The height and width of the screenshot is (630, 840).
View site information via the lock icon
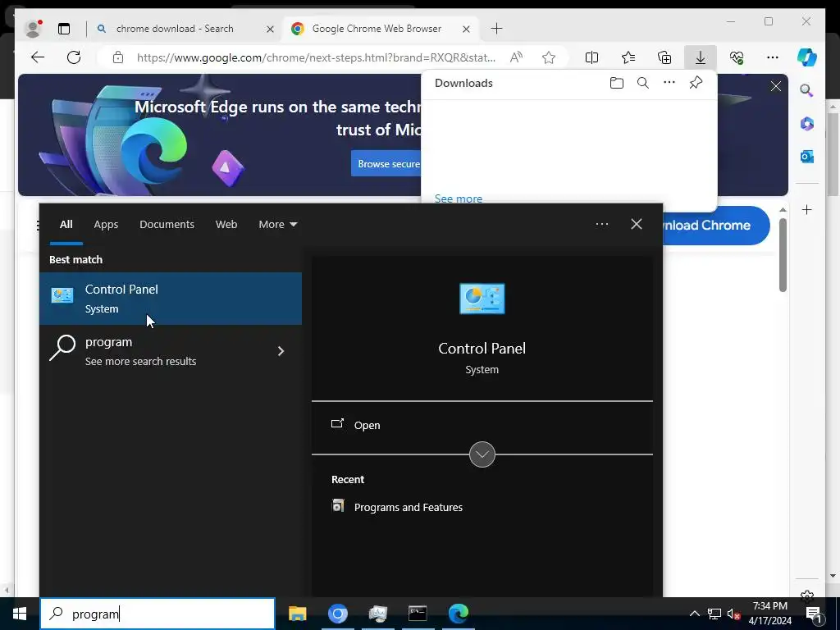tap(118, 57)
